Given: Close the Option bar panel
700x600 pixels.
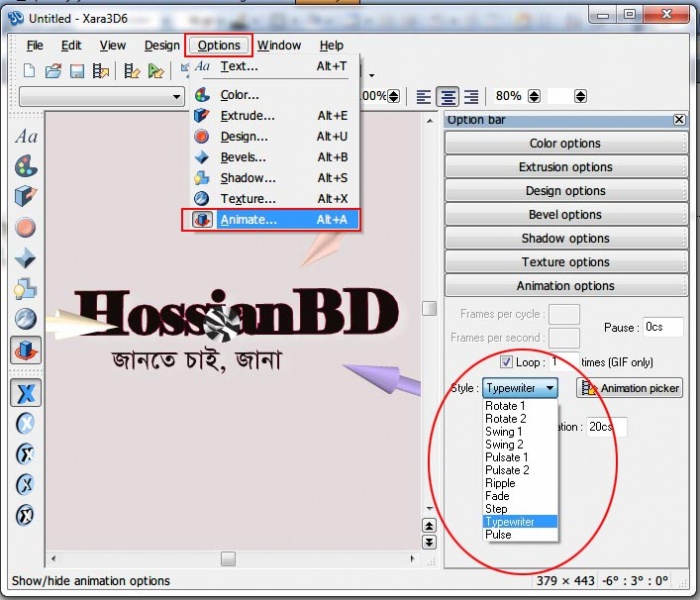Looking at the screenshot, I should point(679,120).
